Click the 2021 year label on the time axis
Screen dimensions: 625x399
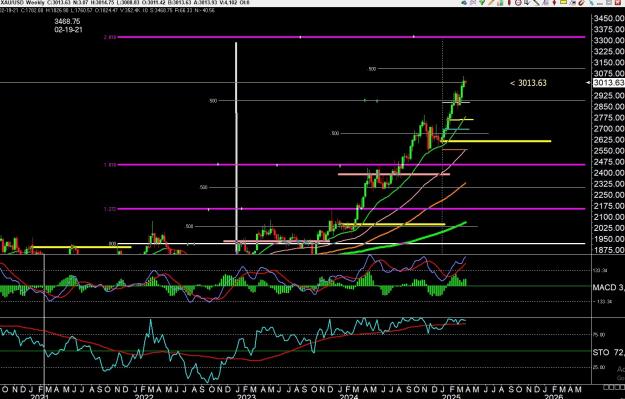point(40,396)
